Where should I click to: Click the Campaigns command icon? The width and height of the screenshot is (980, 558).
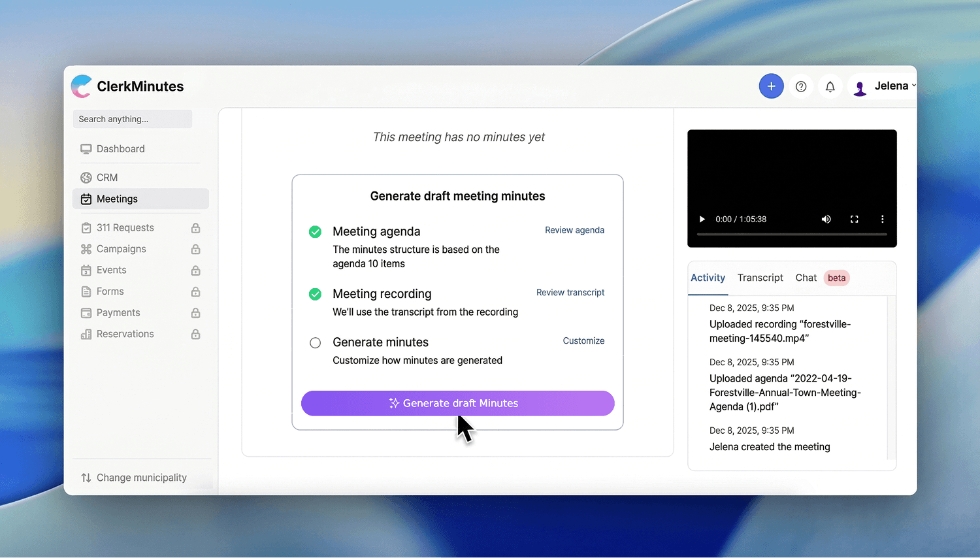pyautogui.click(x=86, y=249)
